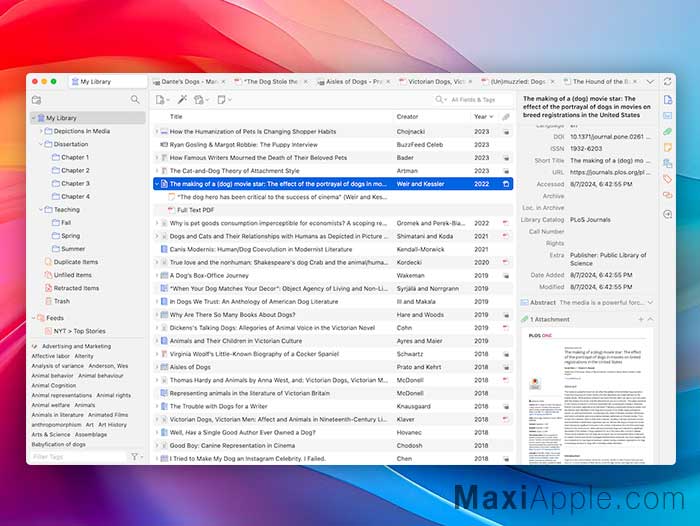This screenshot has height=526, width=700.
Task: Click the Locate circular arrow icon
Action: click(x=667, y=214)
